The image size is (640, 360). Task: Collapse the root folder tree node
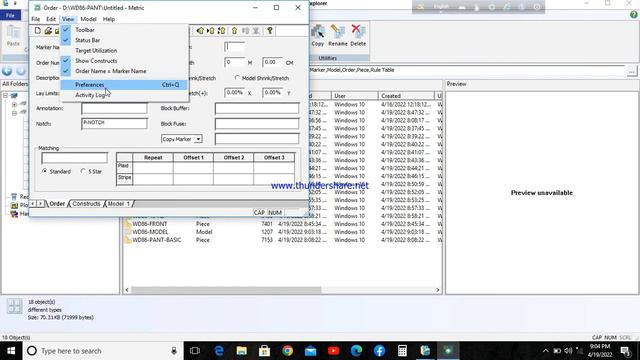[x=5, y=96]
